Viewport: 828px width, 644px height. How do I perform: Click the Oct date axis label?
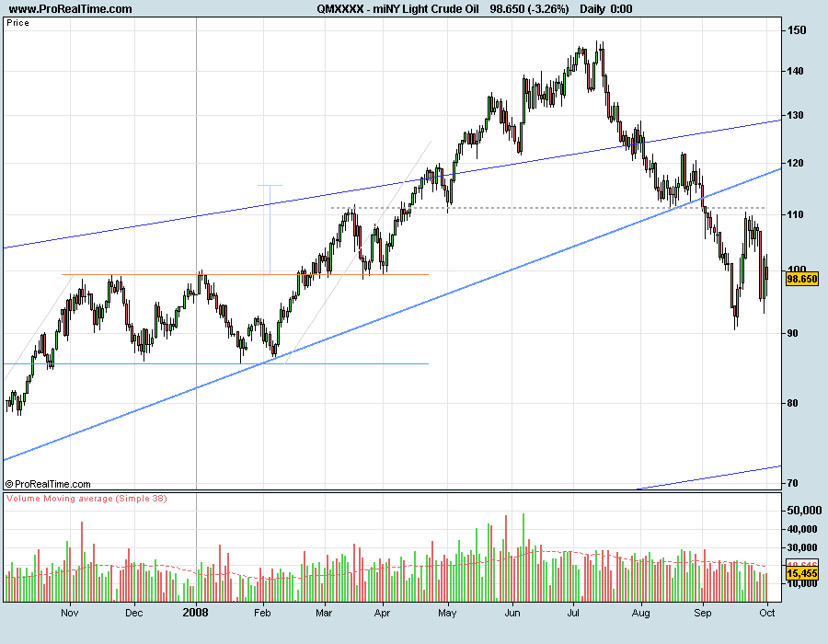pos(767,613)
